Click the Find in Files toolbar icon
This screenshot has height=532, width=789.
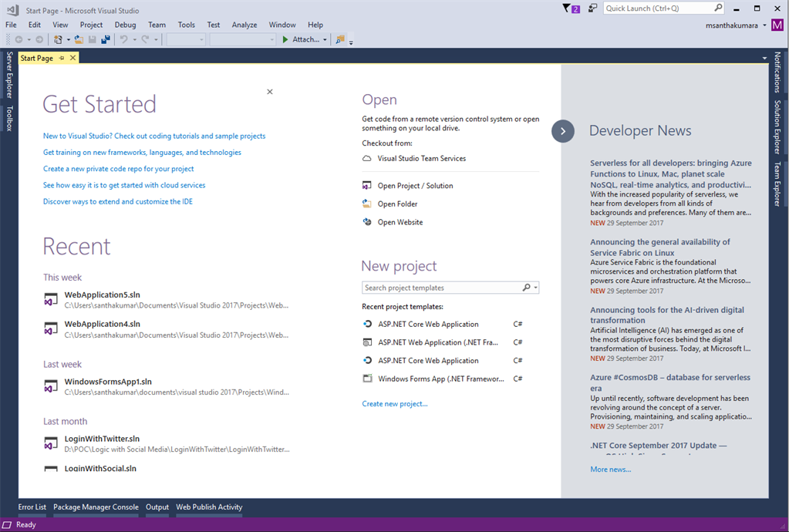[x=340, y=39]
